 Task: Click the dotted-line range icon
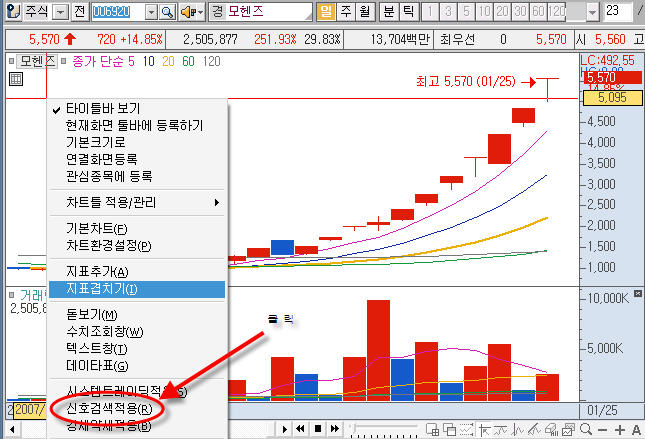tap(466, 429)
